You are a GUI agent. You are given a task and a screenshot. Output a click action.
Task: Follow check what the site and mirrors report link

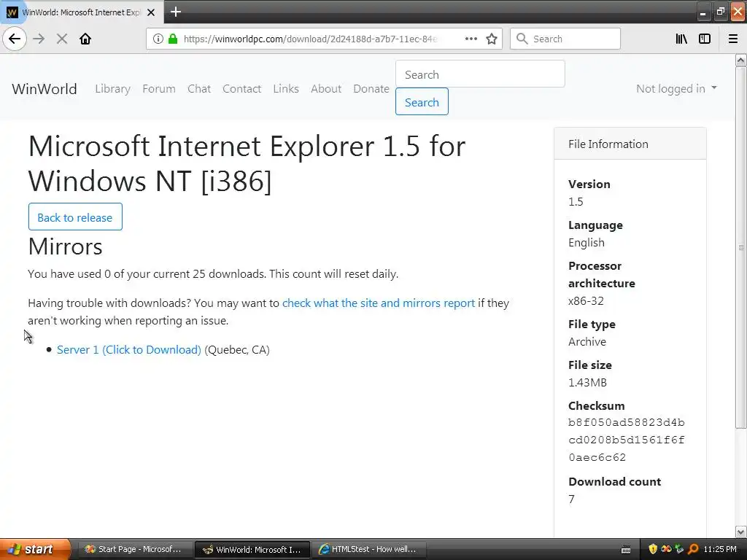379,303
